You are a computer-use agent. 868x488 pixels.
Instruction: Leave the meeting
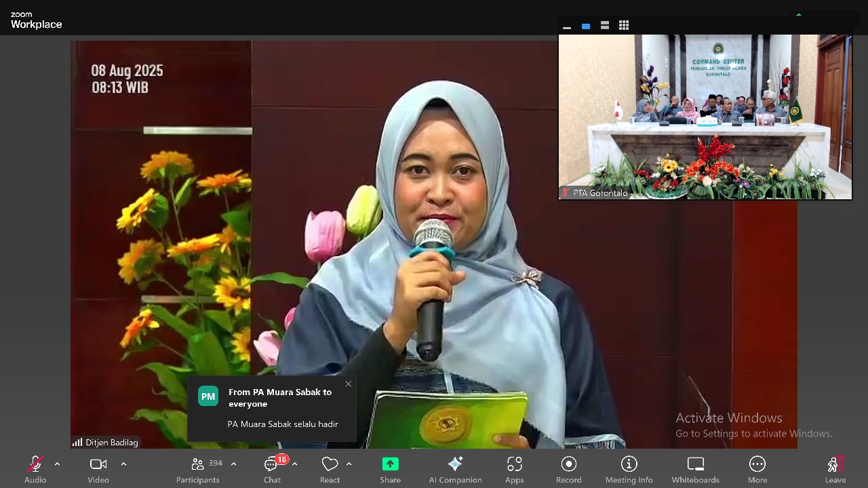click(x=835, y=469)
